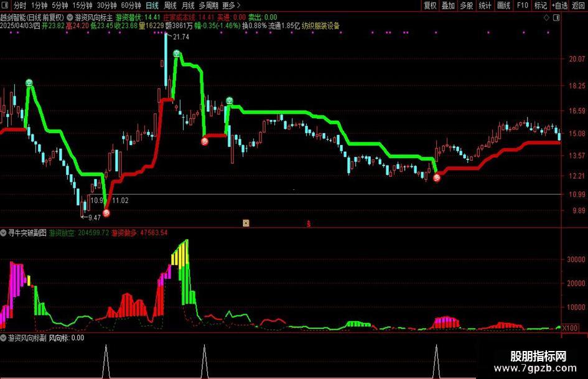The width and height of the screenshot is (588, 379).
Task: Select the 月线 monthly chart tab
Action: click(187, 5)
